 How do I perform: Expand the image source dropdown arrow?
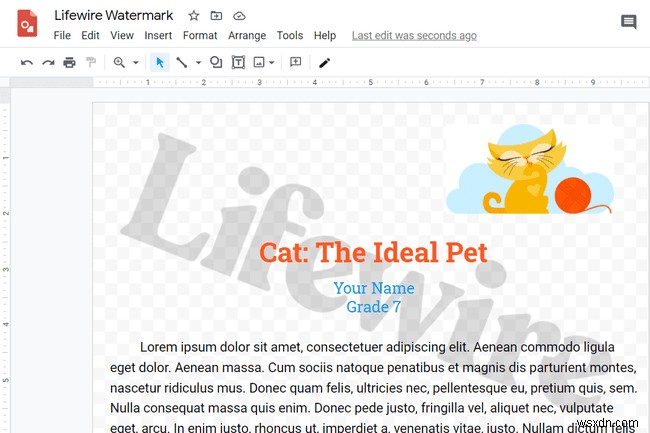pos(272,63)
